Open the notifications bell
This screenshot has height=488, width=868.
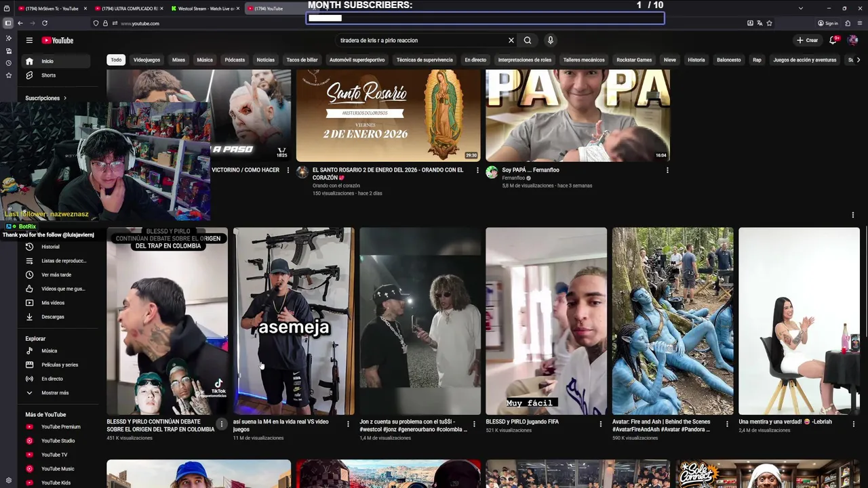pos(833,40)
